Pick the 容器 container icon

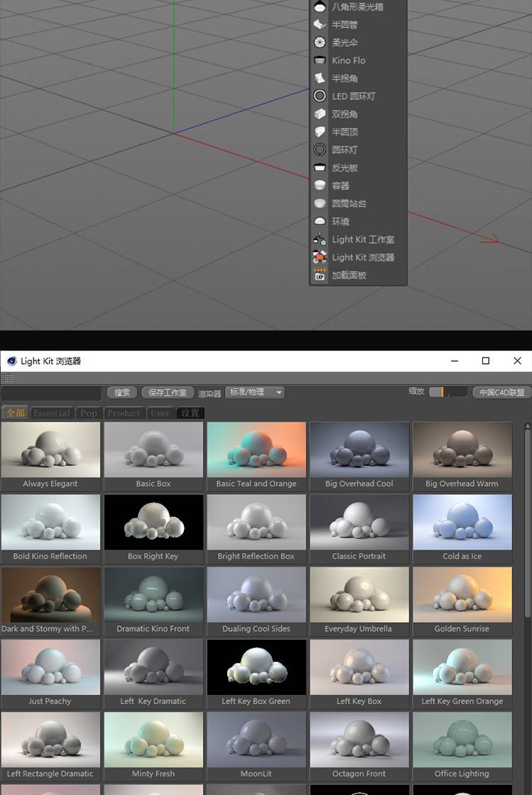pyautogui.click(x=319, y=186)
